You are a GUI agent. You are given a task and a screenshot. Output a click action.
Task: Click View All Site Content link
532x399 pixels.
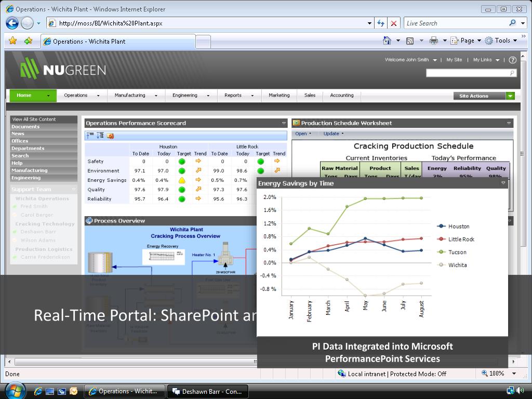click(34, 119)
